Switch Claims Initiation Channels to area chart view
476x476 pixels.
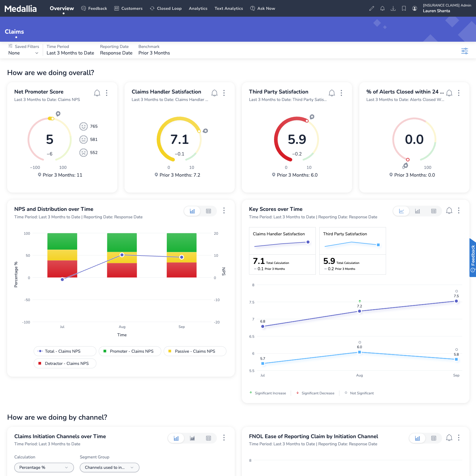pos(192,438)
